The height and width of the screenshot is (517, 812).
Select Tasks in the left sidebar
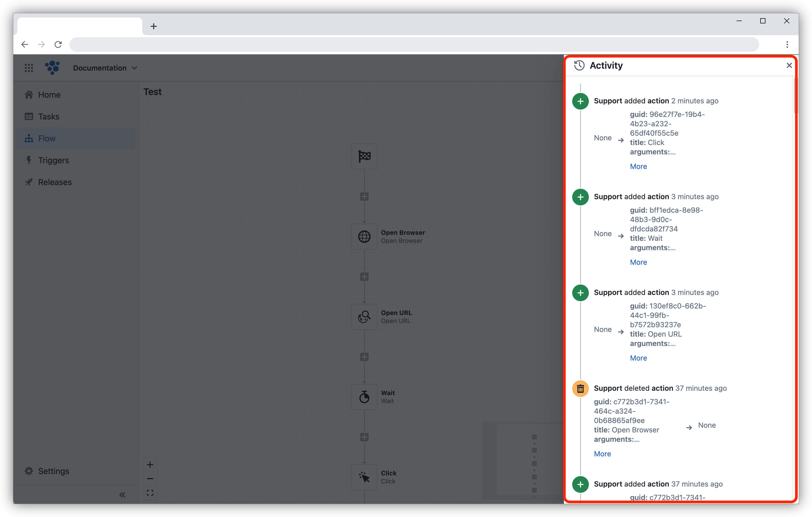point(49,116)
